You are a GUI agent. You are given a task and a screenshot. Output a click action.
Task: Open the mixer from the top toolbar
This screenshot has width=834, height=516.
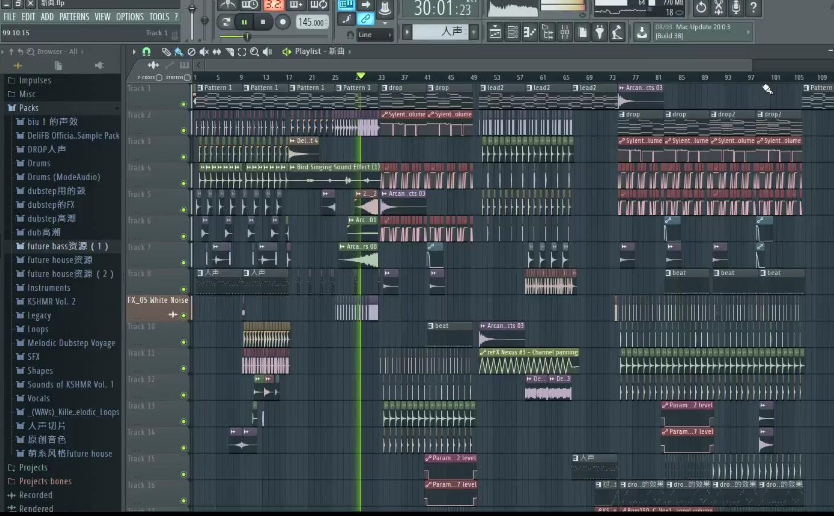tap(563, 33)
